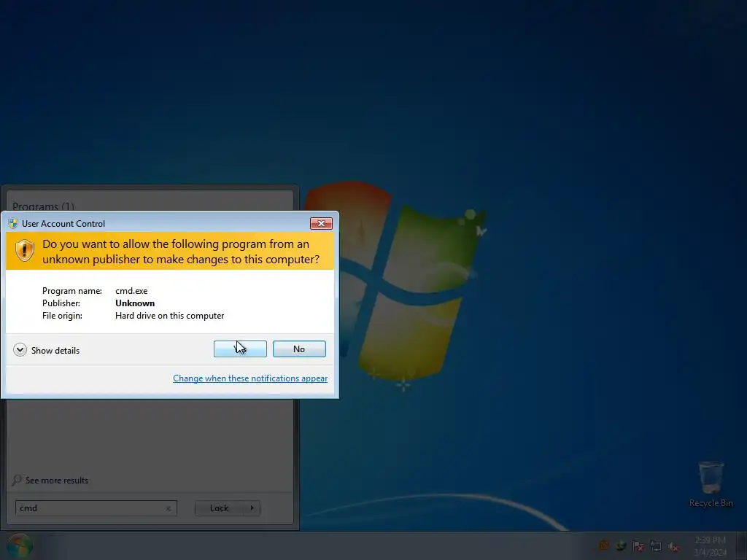Click the bold Unknown publisher value
Image resolution: width=747 pixels, height=560 pixels.
[x=135, y=303]
